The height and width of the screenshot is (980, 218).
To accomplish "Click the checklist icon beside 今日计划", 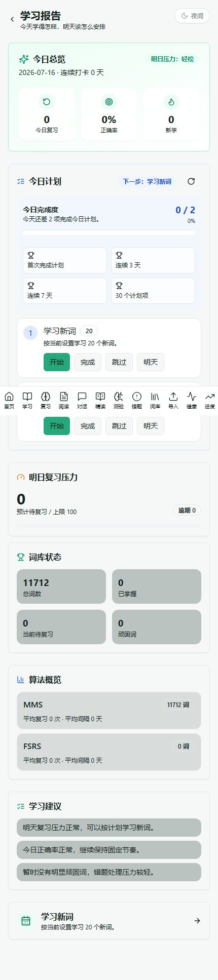I will click(21, 181).
